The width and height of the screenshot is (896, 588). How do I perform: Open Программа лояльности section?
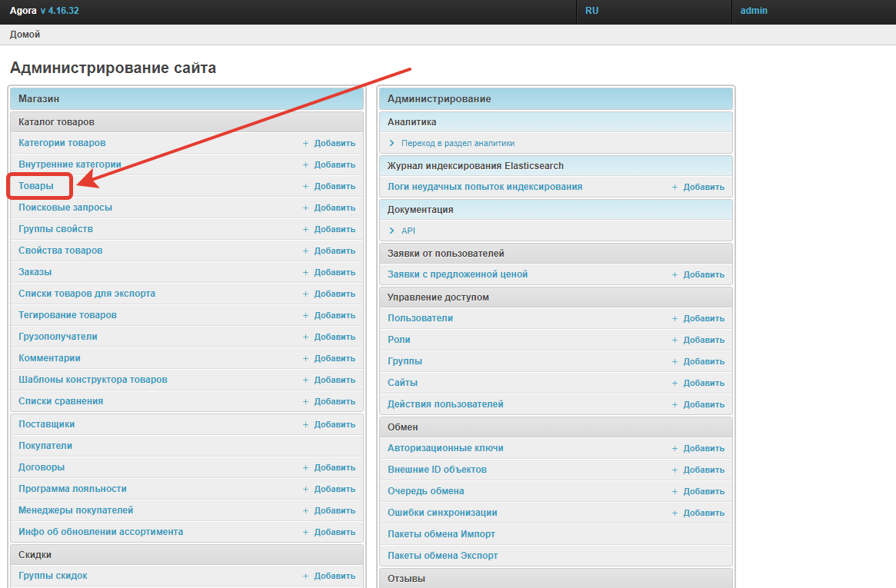72,489
